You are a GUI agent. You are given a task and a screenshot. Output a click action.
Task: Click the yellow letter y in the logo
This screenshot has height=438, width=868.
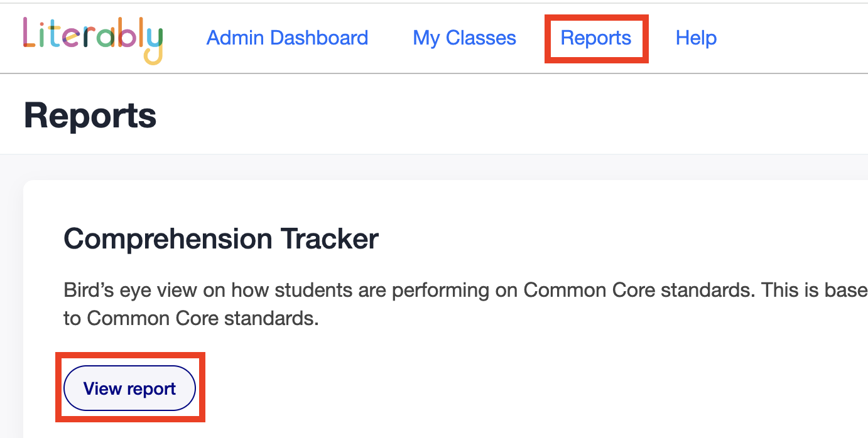click(153, 45)
